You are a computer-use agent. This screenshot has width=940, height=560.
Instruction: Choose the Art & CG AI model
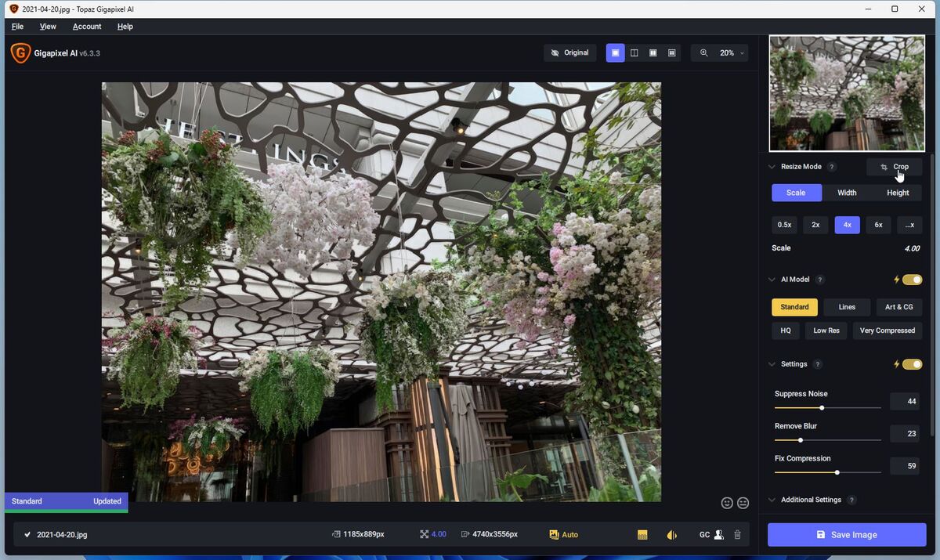point(899,307)
